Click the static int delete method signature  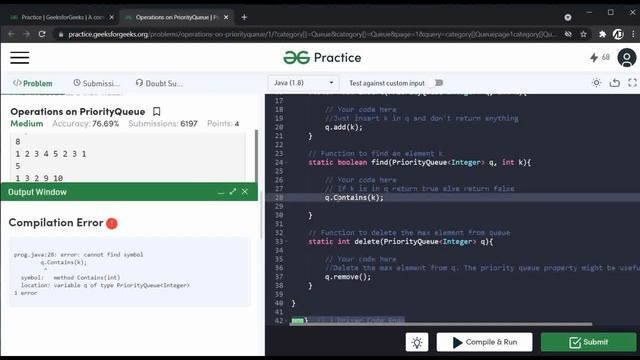[x=400, y=242]
